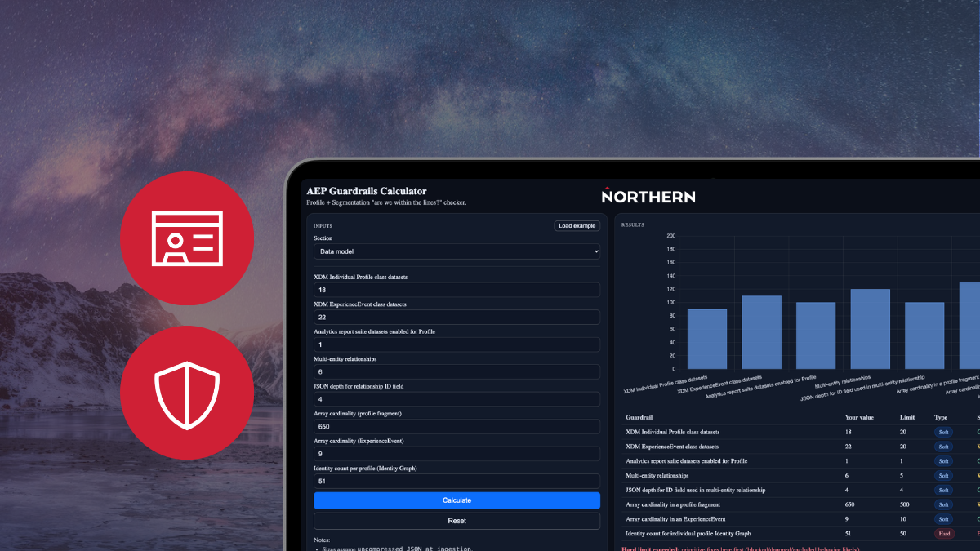Click the 200 tick on chart axis

tap(670, 236)
